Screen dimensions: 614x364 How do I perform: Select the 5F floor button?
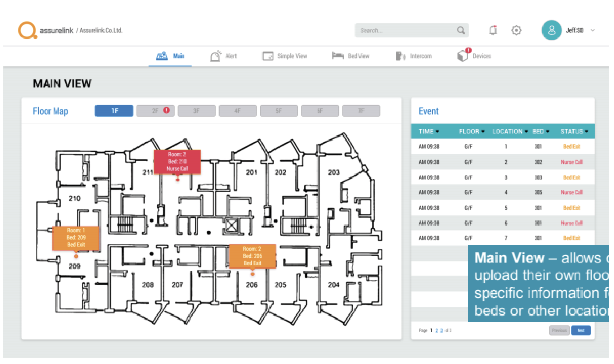point(279,111)
